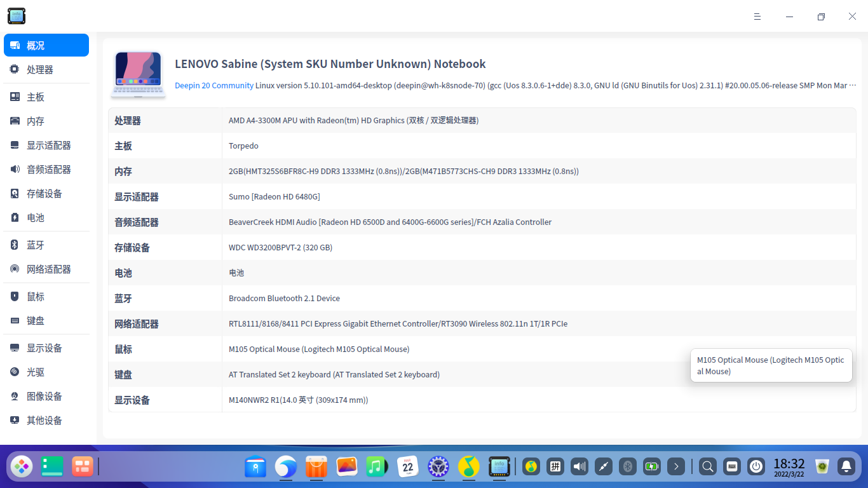Viewport: 868px width, 488px height.
Task: Click the power button in the dock
Action: tap(756, 467)
